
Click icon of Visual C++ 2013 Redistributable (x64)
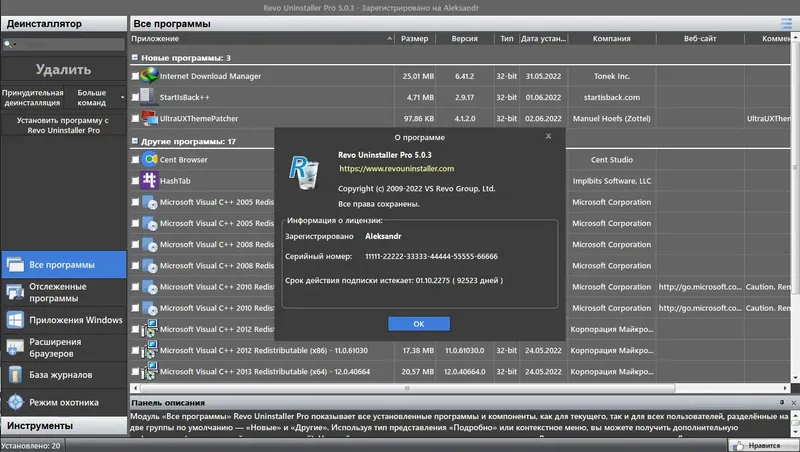tap(149, 371)
